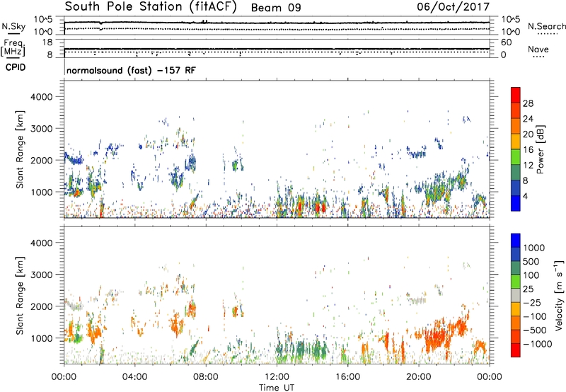Click the "18" frequency axis tick

point(47,42)
